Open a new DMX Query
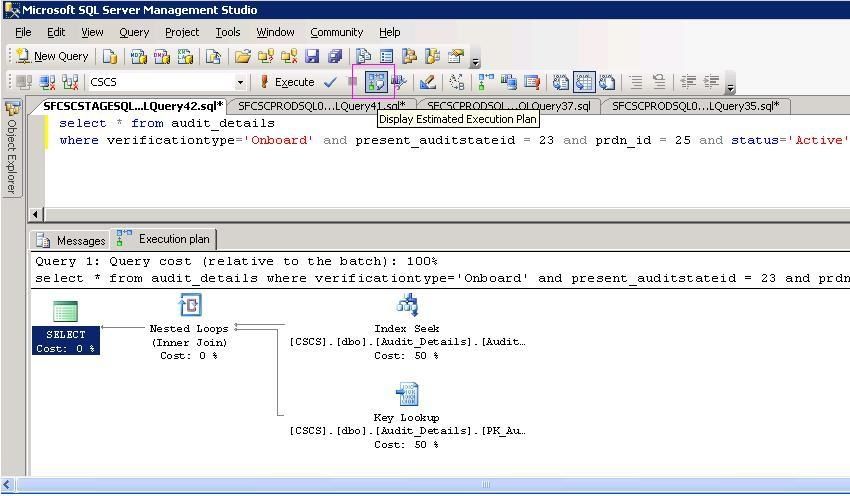This screenshot has height=496, width=850. click(162, 56)
